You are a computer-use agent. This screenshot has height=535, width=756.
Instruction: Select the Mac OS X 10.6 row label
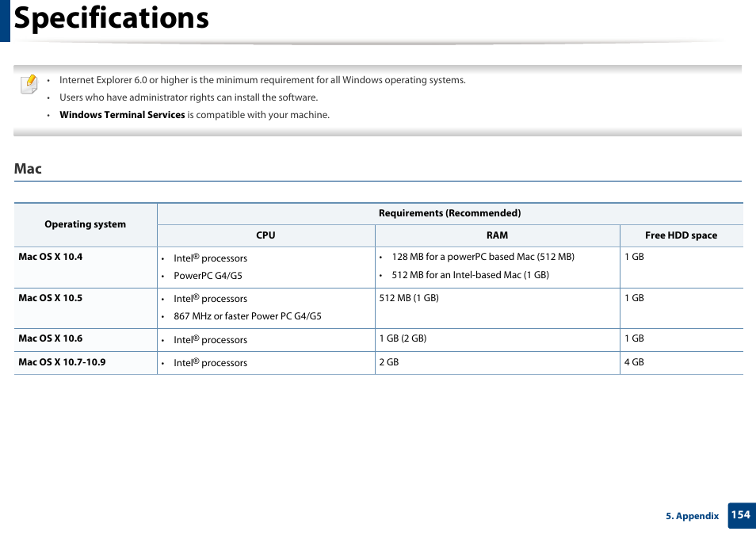tap(51, 338)
